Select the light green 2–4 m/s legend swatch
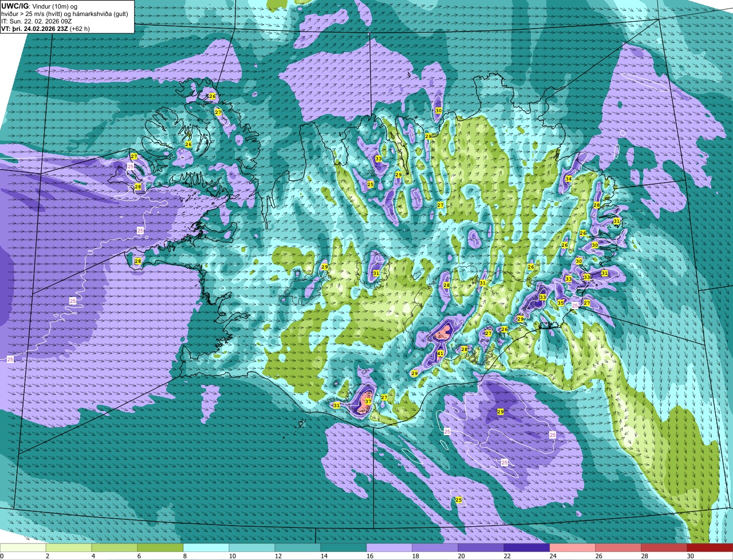The width and height of the screenshot is (733, 560). click(69, 547)
